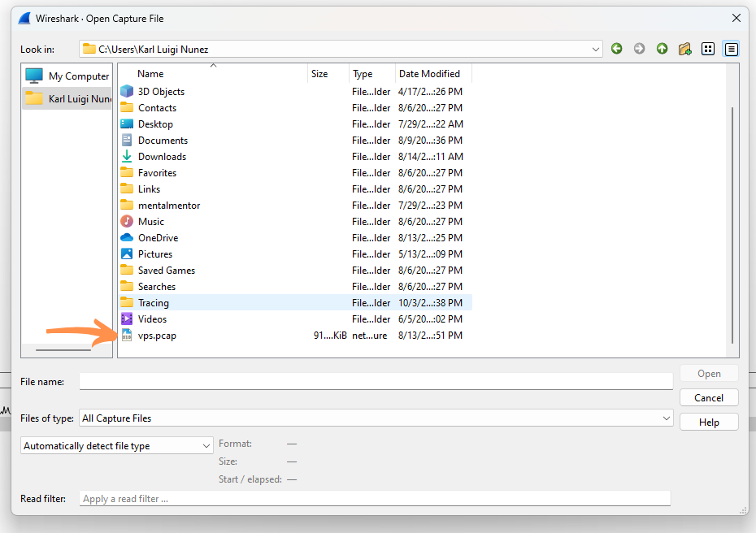
Task: Select the Saved Games folder name
Action: coord(167,271)
